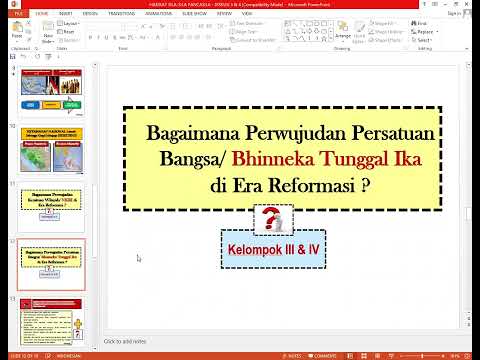Click the zoom slider handle
Screen dimensions: 480x360
click(x=422, y=356)
